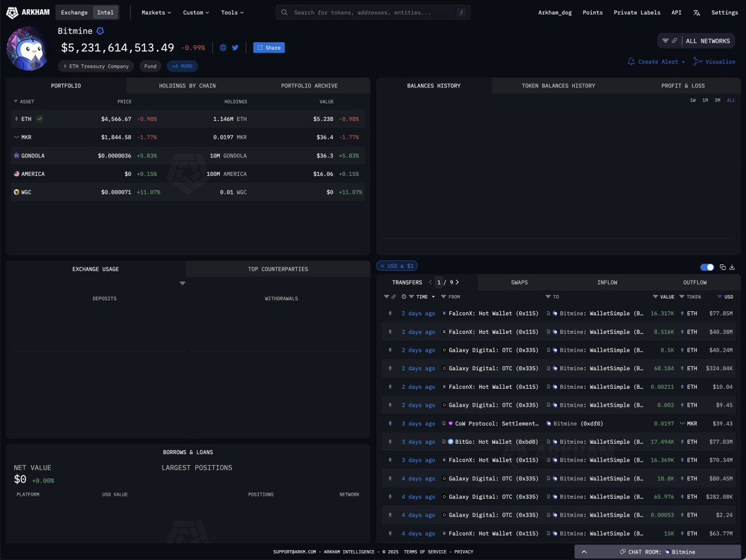Screen dimensions: 746x560
Task: Switch to the Top Counterparties tab
Action: 278,269
